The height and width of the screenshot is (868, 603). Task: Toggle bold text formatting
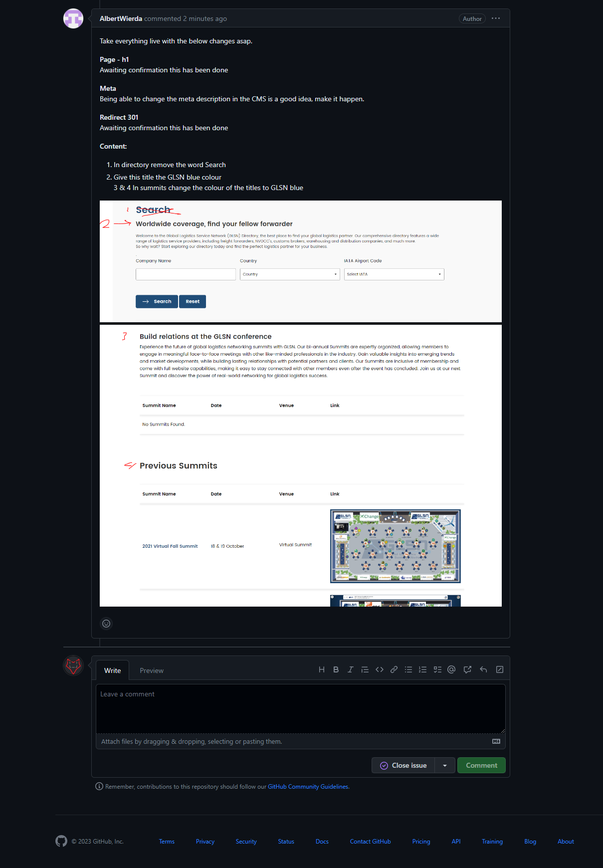point(336,669)
